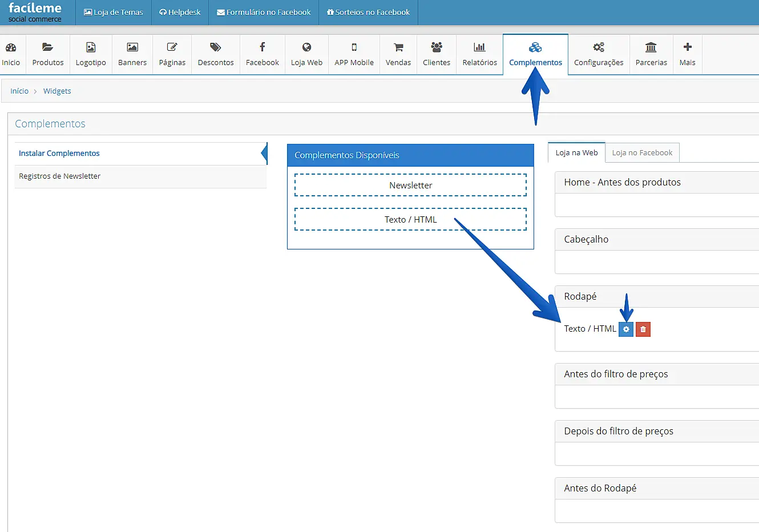Delete the Texto / HTML widget with trash icon

click(x=643, y=329)
